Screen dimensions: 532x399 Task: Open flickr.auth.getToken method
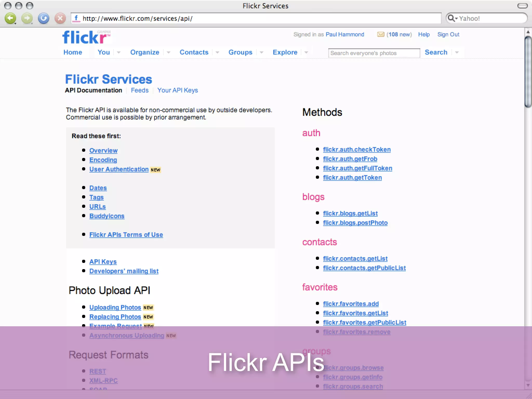352,177
